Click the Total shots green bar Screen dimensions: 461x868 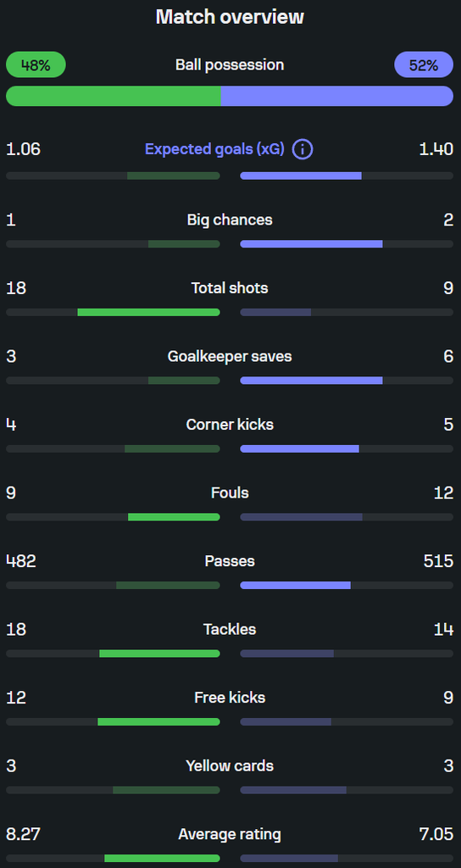[149, 312]
